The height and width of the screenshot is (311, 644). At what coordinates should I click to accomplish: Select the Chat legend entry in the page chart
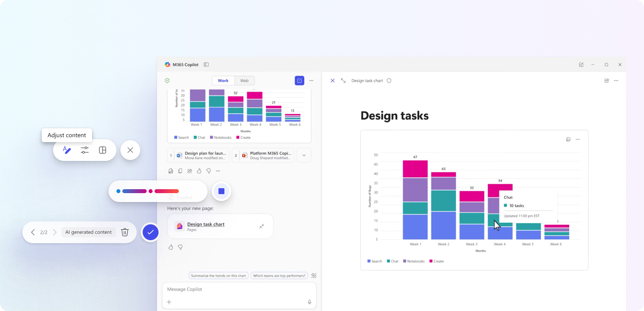click(392, 261)
